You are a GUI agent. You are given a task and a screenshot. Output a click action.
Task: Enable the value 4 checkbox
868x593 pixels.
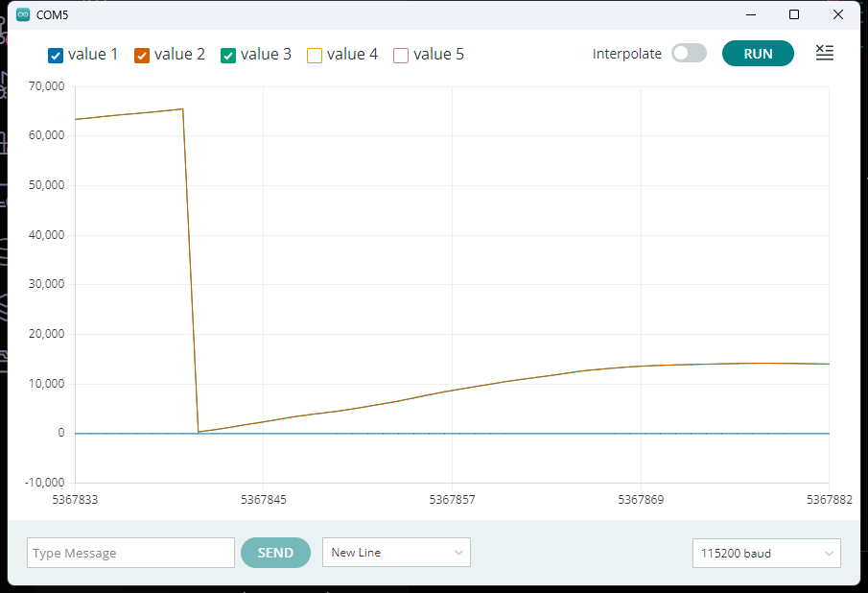[315, 55]
